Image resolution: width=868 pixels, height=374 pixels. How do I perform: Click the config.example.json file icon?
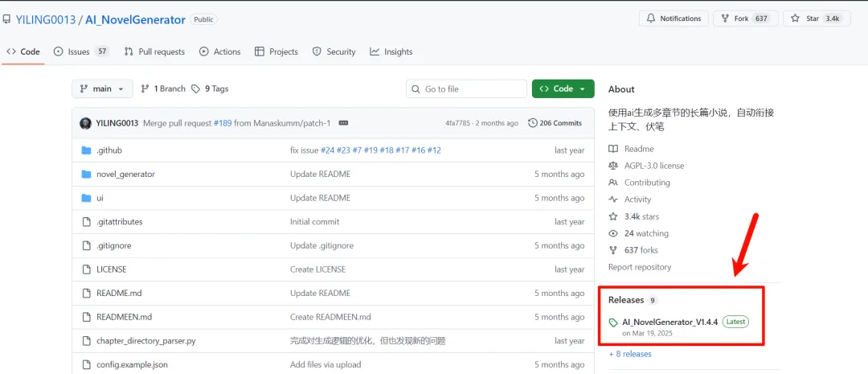(86, 364)
